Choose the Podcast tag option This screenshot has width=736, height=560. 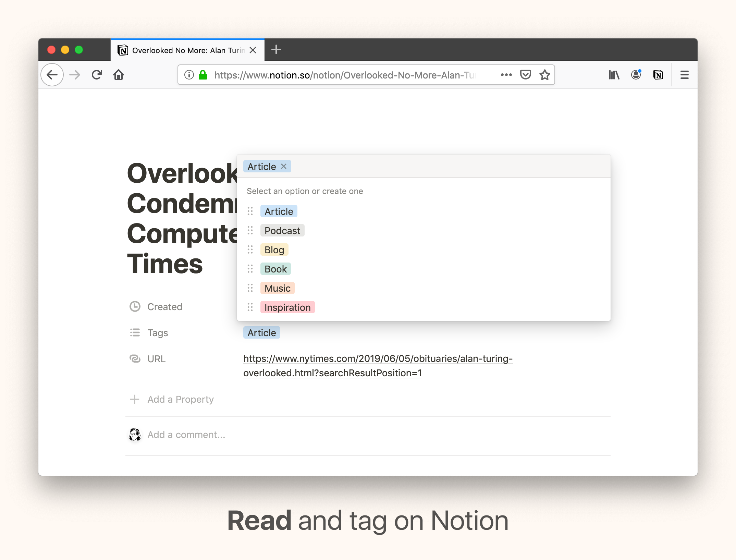[x=282, y=230]
